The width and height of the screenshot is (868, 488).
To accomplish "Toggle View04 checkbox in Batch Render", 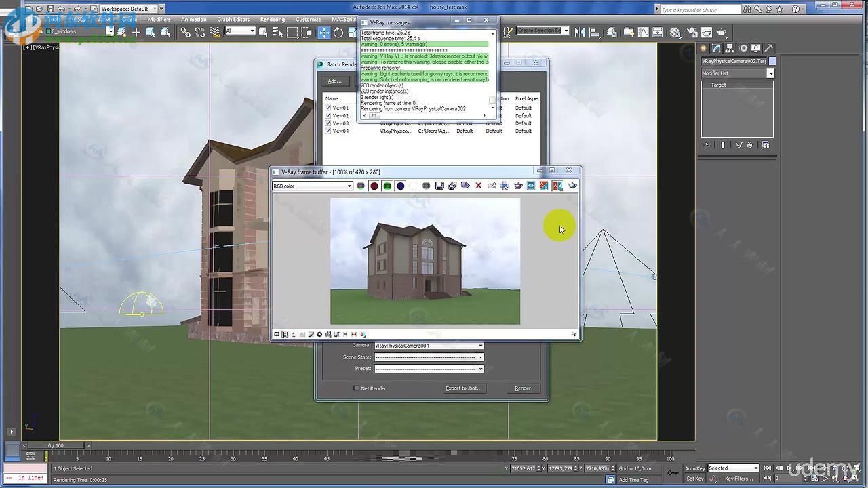I will 328,131.
